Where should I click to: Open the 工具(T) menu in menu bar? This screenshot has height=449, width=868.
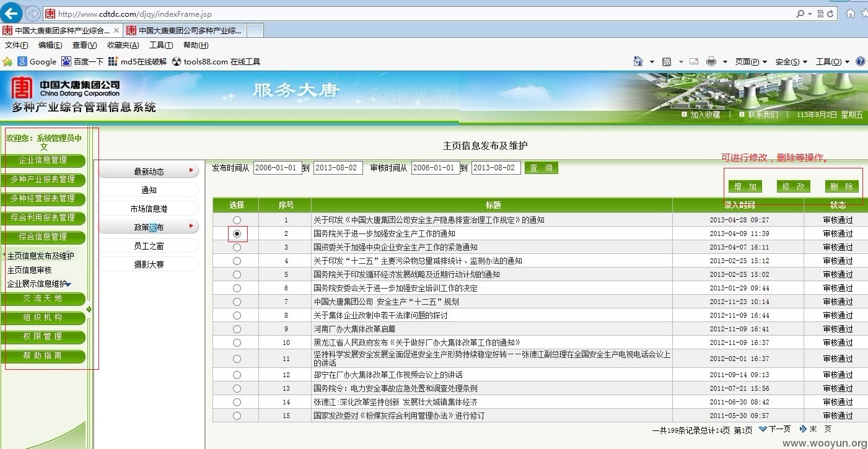pyautogui.click(x=161, y=45)
